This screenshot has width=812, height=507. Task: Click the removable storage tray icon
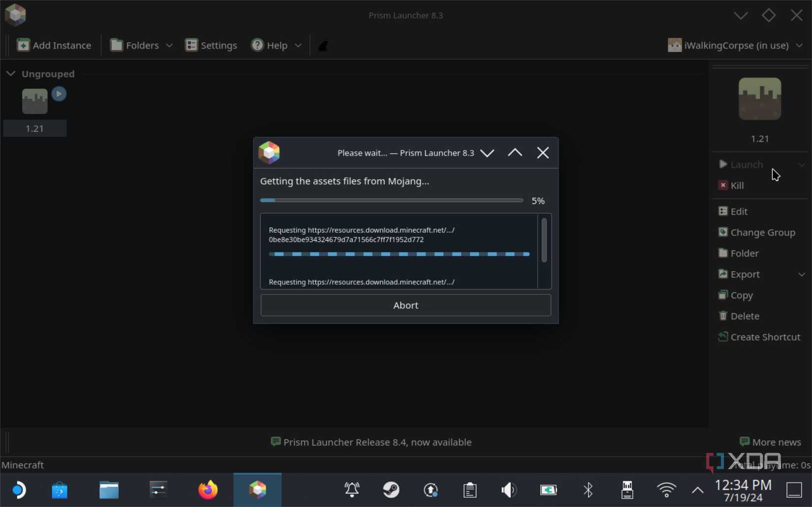627,490
